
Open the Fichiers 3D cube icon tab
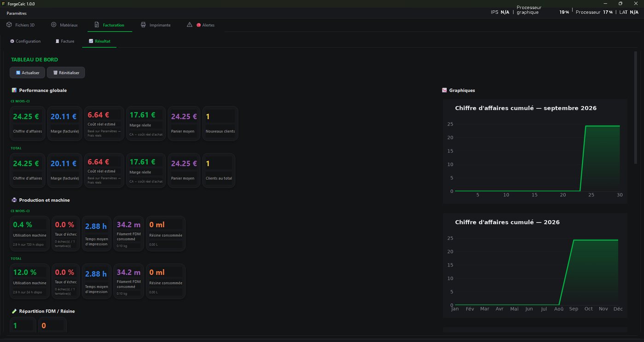[x=9, y=25]
